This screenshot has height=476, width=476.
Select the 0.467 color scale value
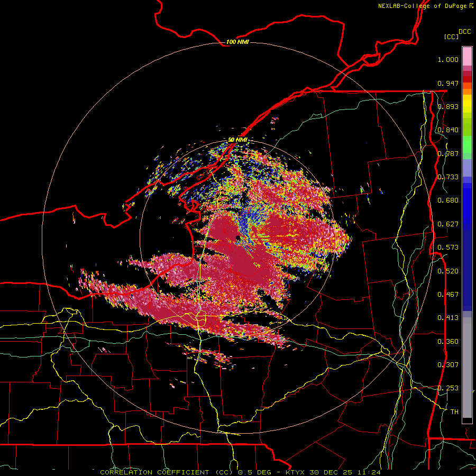(448, 295)
